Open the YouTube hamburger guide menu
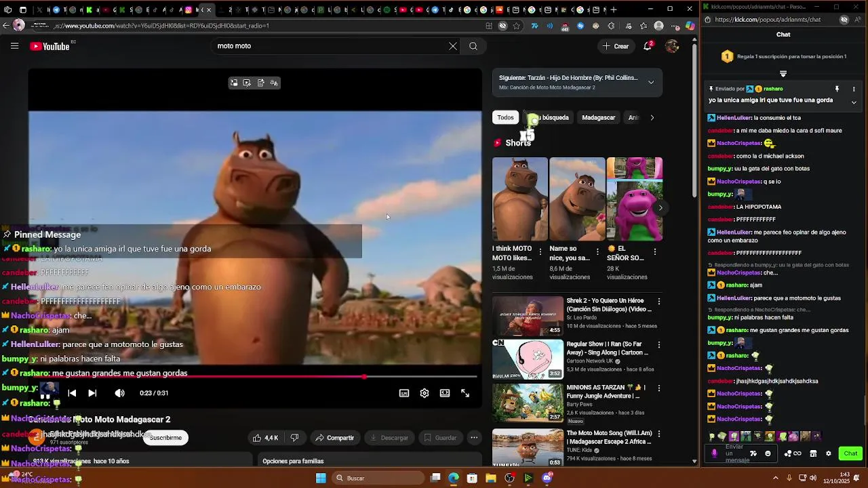Image resolution: width=868 pixels, height=488 pixels. tap(14, 46)
